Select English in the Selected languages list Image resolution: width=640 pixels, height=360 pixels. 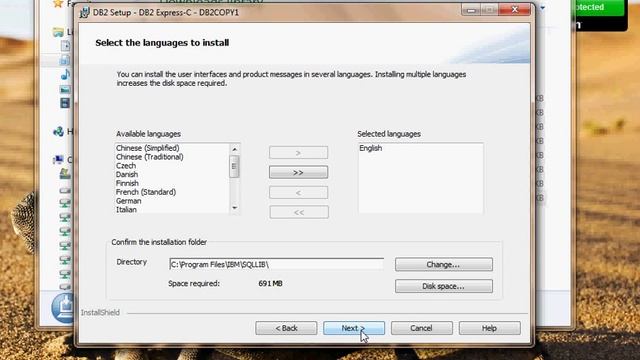coord(371,148)
